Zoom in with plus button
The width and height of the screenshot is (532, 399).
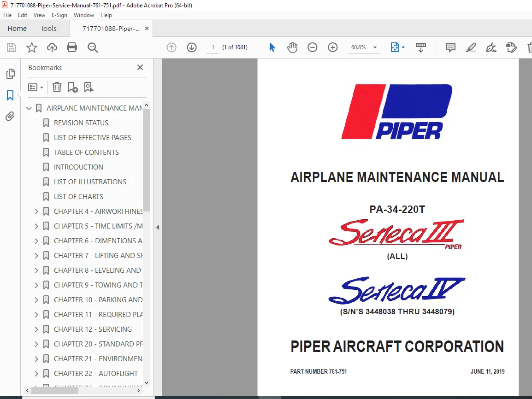(x=332, y=47)
